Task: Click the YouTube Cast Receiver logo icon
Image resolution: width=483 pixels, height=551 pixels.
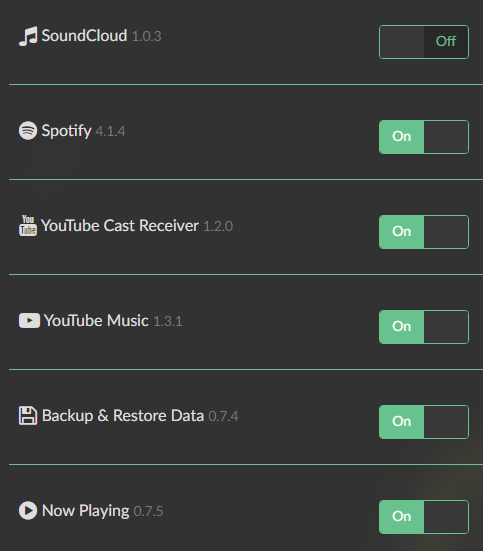Action: (x=28, y=226)
